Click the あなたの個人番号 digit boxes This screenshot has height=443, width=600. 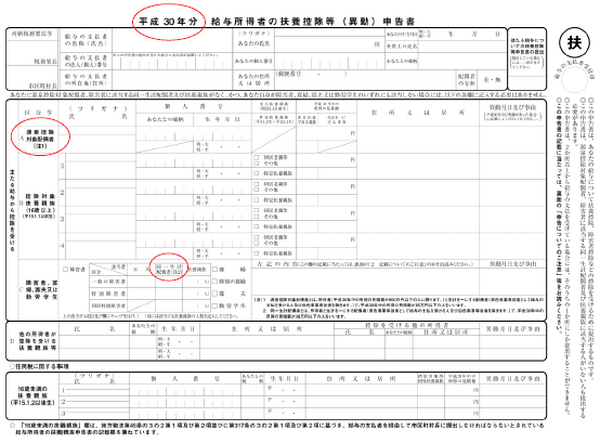coord(328,61)
